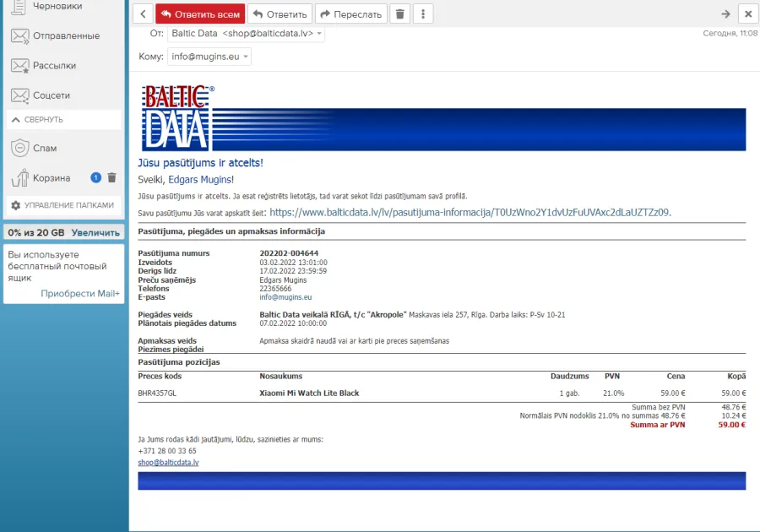Click the Baltic Data logo
This screenshot has width=760, height=532.
tap(178, 117)
